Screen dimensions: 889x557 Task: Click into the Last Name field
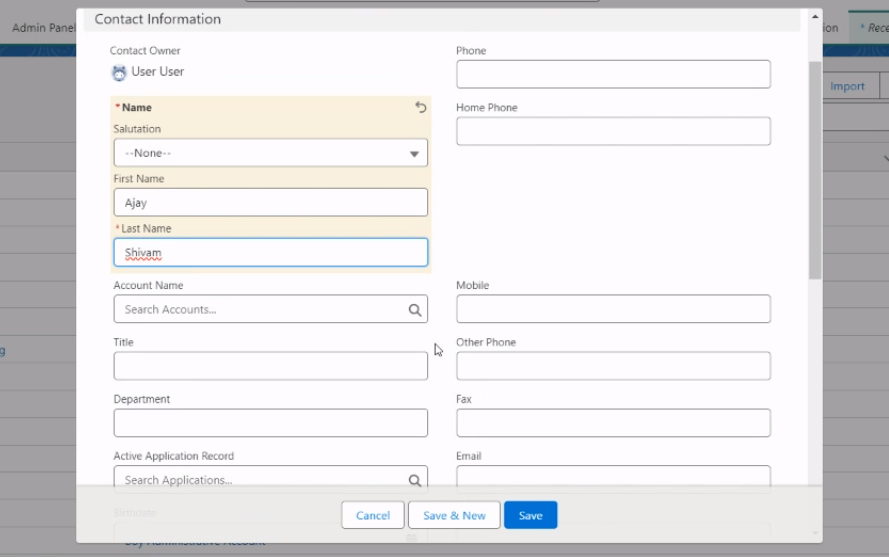click(270, 253)
